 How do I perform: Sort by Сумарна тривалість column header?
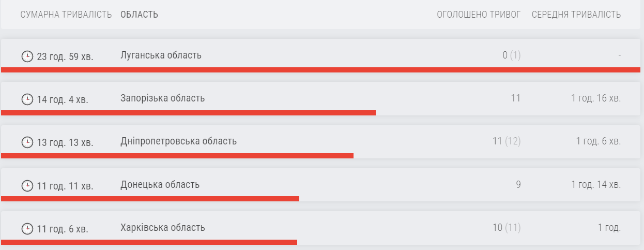(x=66, y=14)
